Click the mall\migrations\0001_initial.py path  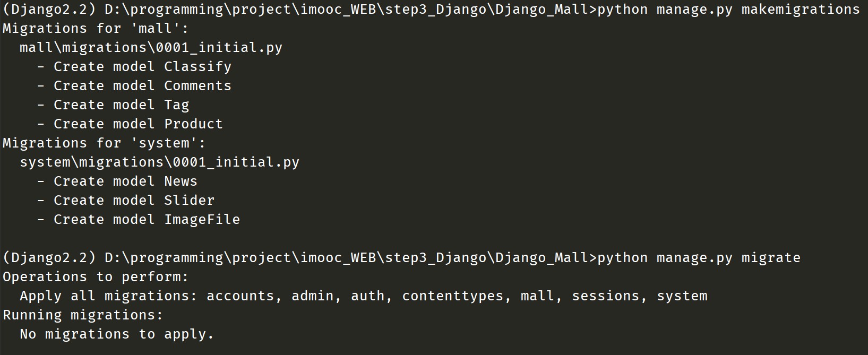point(151,48)
